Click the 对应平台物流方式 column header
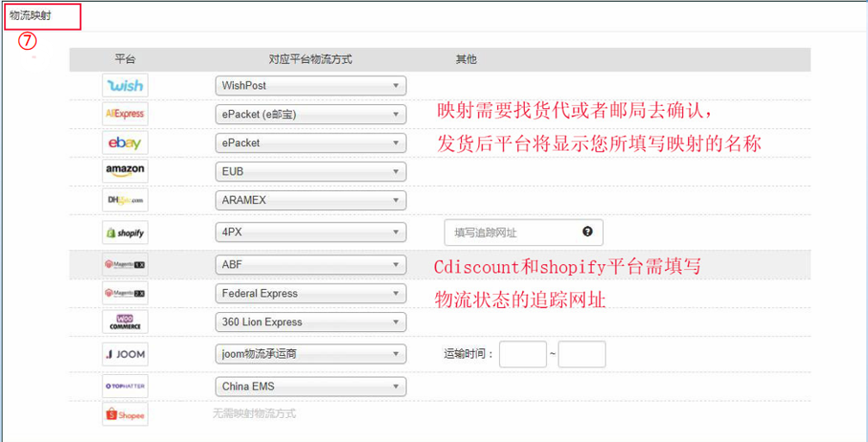 coord(311,59)
